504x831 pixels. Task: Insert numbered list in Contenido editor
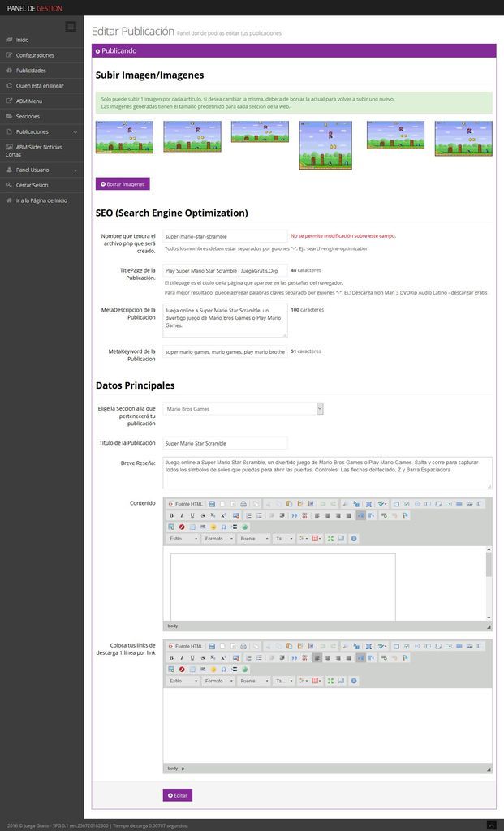(248, 515)
